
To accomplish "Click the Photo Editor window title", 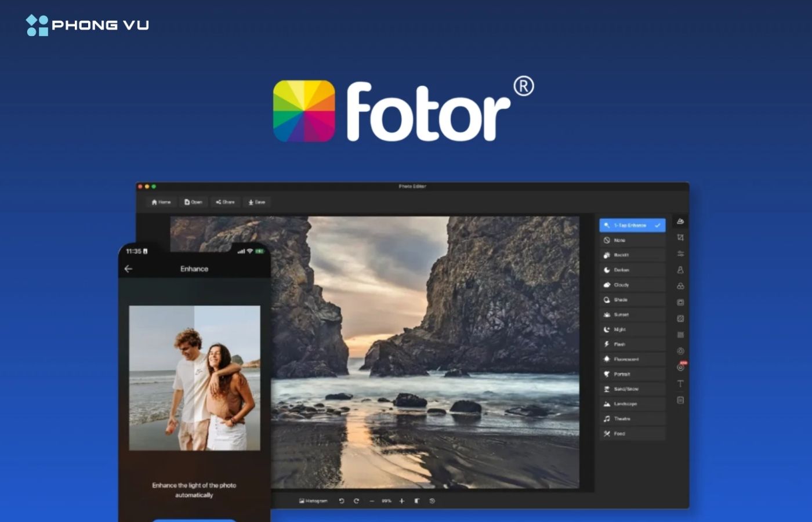I will tap(412, 187).
